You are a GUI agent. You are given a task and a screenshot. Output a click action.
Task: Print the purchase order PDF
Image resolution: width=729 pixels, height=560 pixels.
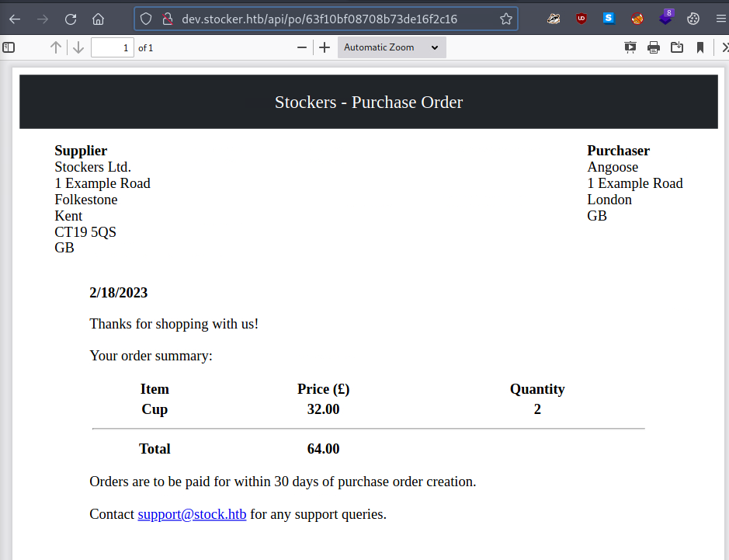click(x=654, y=47)
